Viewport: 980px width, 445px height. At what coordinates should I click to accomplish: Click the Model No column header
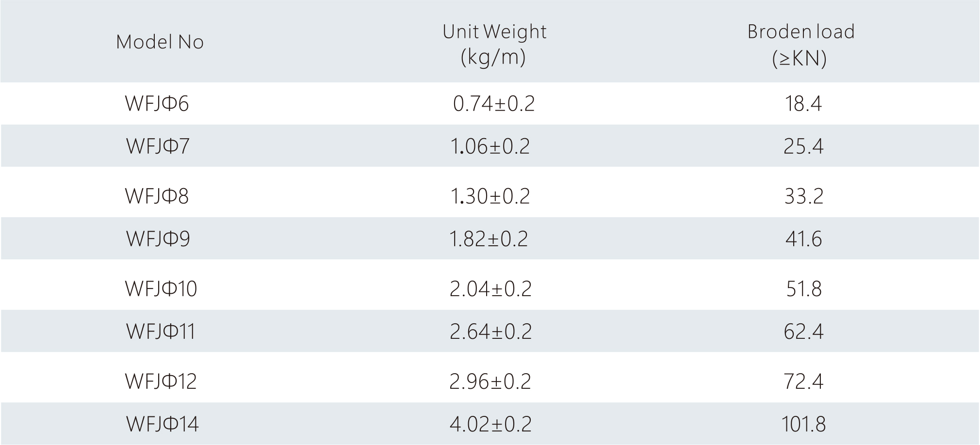point(160,42)
